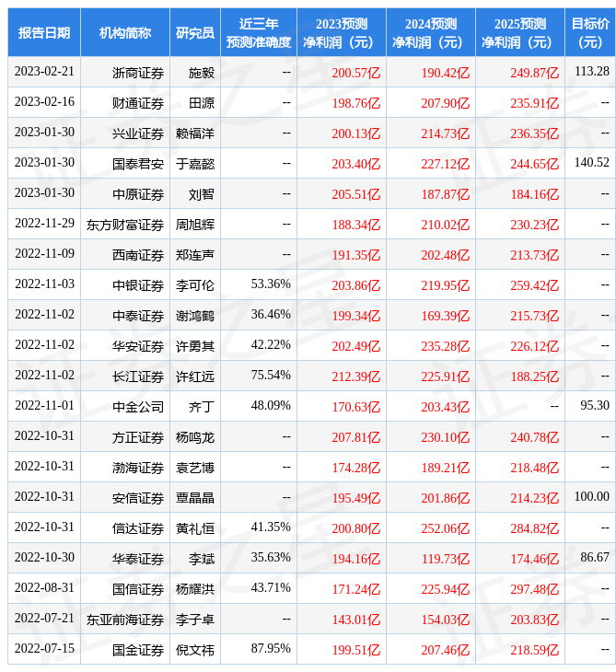Image resolution: width=616 pixels, height=672 pixels.
Task: Click accuracy value 53.36%
Action: (x=271, y=284)
